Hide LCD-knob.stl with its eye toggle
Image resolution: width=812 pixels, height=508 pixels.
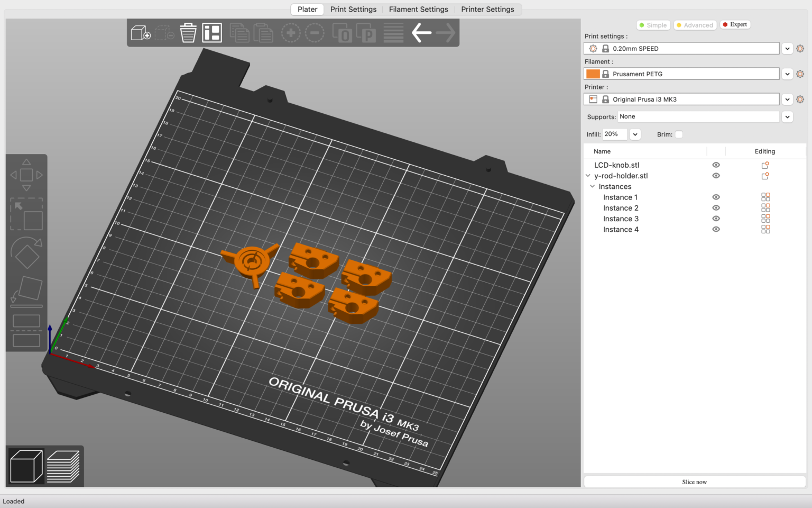tap(716, 165)
